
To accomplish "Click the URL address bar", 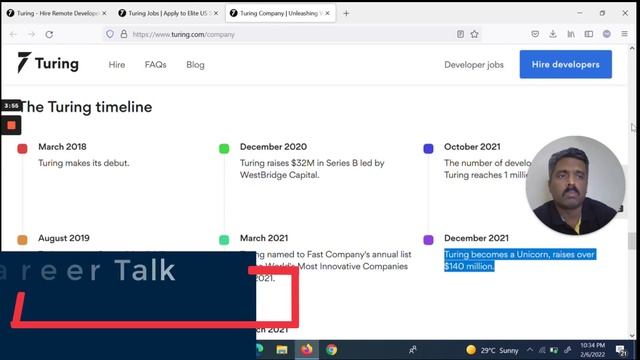I will pyautogui.click(x=292, y=35).
